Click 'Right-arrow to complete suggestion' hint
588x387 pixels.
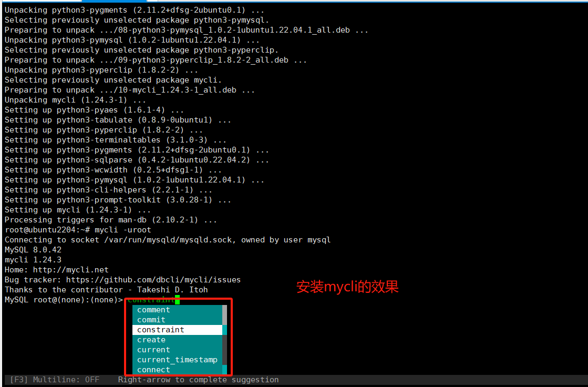click(x=199, y=380)
